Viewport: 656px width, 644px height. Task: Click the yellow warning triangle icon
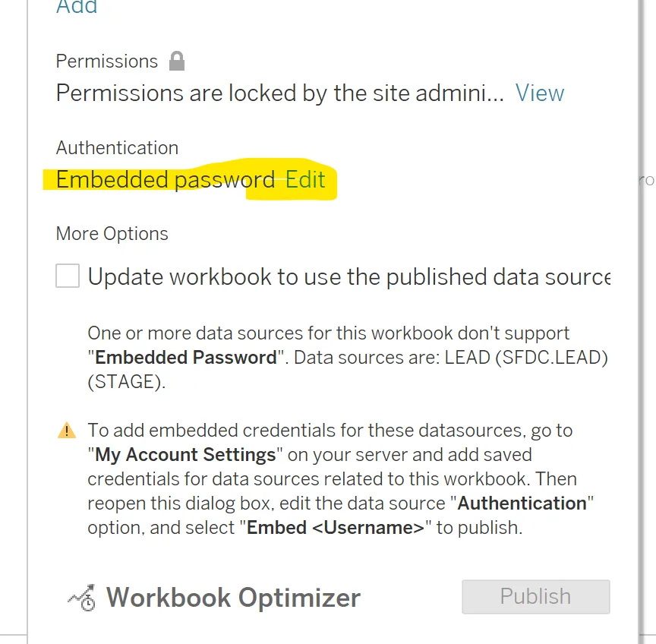tap(67, 431)
